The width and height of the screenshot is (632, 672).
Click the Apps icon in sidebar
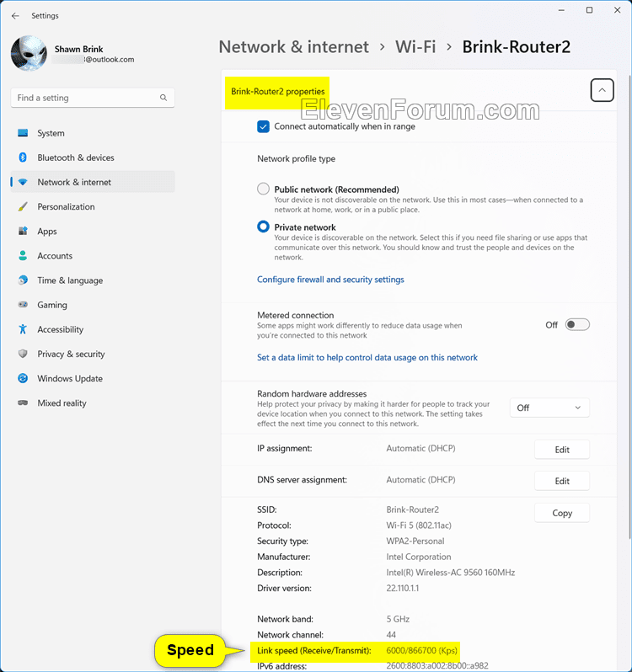pyautogui.click(x=23, y=231)
